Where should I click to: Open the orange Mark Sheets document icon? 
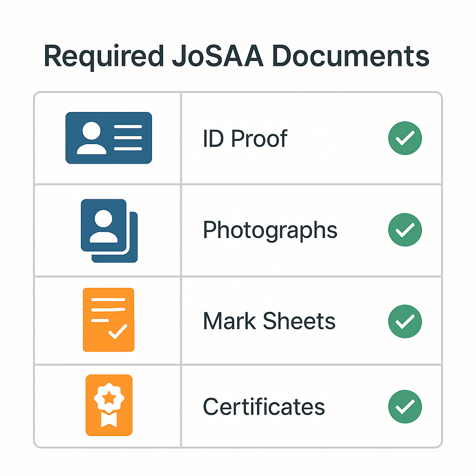point(109,320)
